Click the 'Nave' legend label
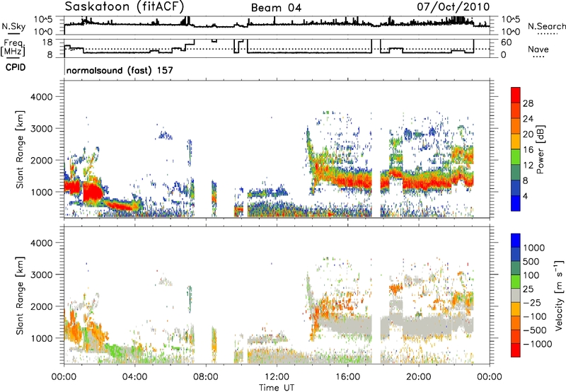Viewport: 566px width, 392px height. (x=538, y=49)
